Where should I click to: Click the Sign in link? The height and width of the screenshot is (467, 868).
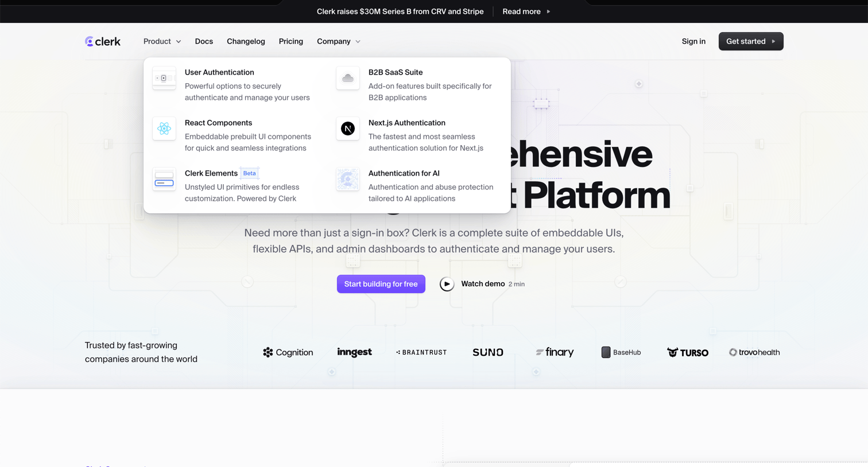[x=693, y=41]
